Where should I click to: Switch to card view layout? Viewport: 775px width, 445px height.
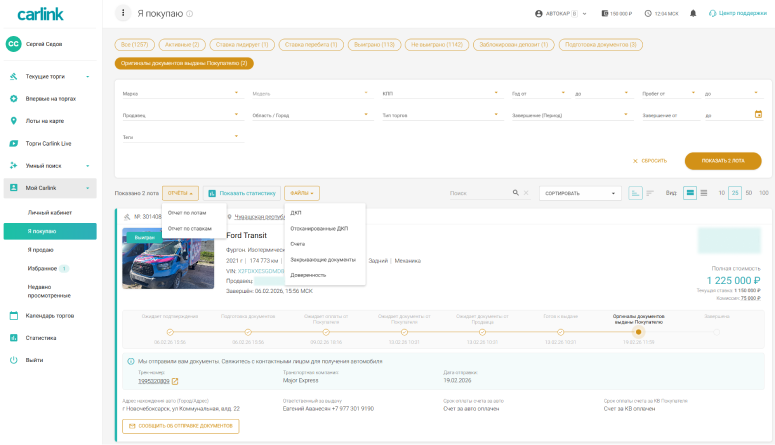pos(690,192)
